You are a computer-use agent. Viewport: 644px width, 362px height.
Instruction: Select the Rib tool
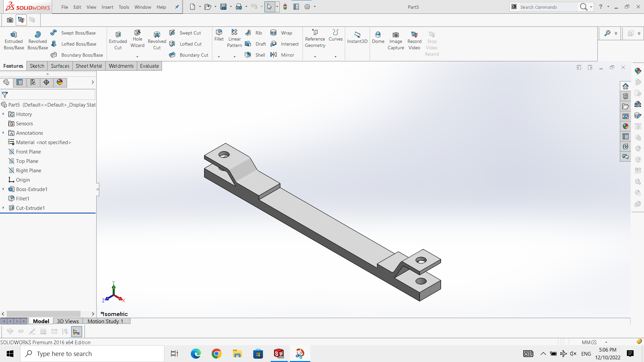(254, 33)
